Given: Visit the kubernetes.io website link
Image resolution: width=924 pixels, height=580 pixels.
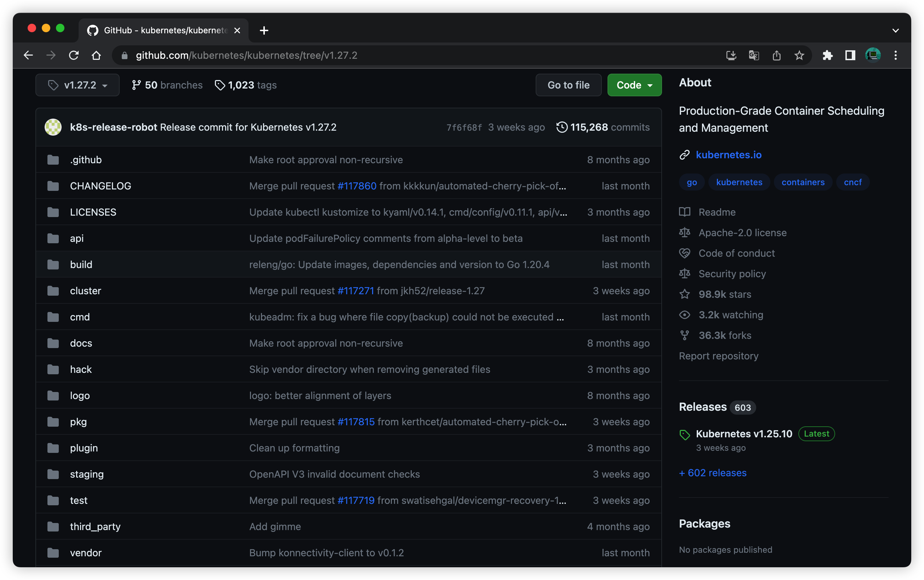Looking at the screenshot, I should coord(729,155).
